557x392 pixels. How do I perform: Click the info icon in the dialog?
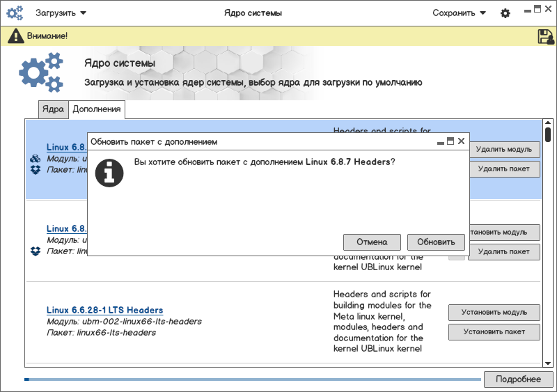pyautogui.click(x=109, y=173)
